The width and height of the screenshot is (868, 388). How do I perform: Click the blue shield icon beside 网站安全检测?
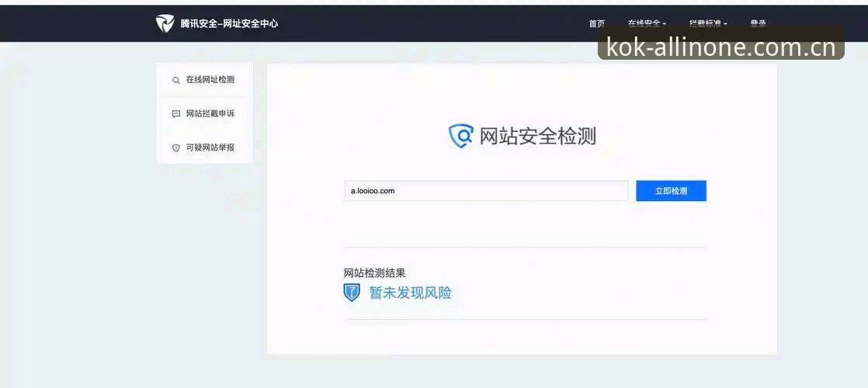pos(461,136)
